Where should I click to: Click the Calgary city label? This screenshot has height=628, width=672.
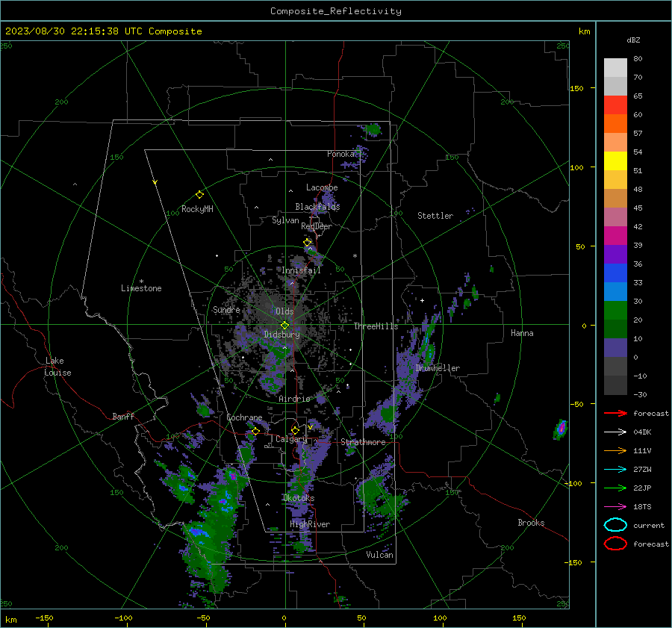[x=291, y=439]
